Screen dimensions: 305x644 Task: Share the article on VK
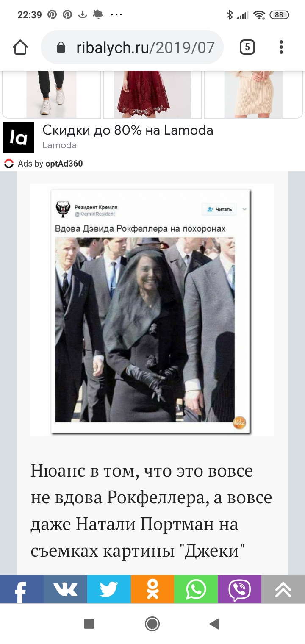point(65,589)
